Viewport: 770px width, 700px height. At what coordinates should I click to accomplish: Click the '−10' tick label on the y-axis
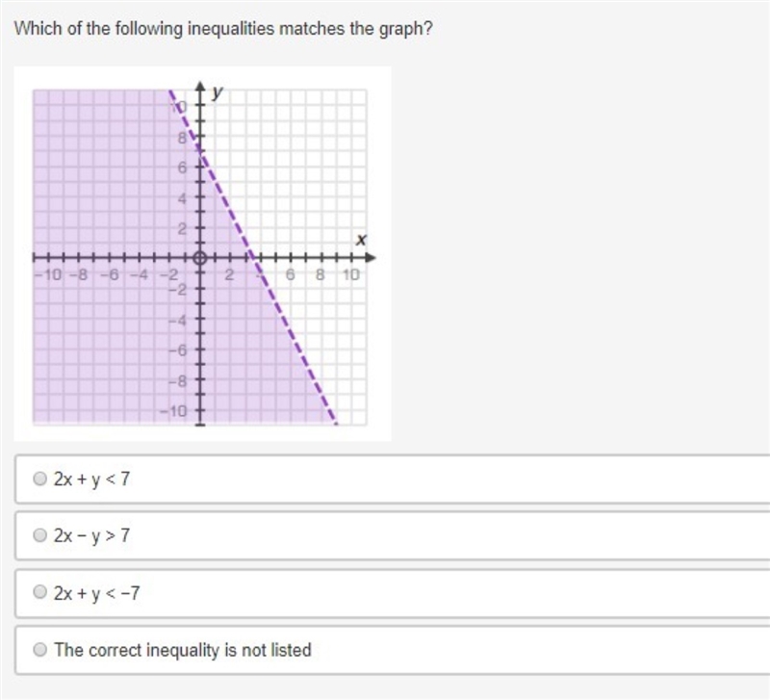pos(173,411)
